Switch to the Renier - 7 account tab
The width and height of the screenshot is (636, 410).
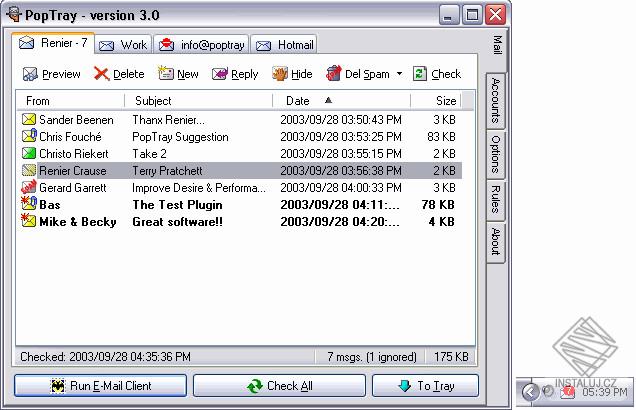click(x=54, y=43)
